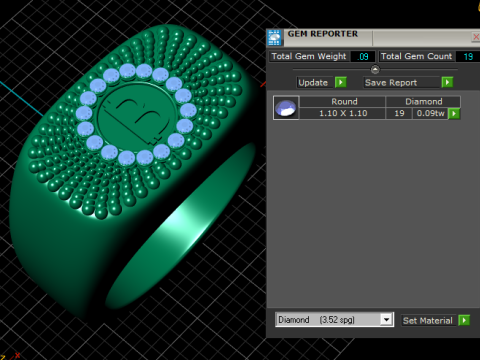Click the Gem Reporter panel icon
Viewport: 480px width, 360px height.
275,37
